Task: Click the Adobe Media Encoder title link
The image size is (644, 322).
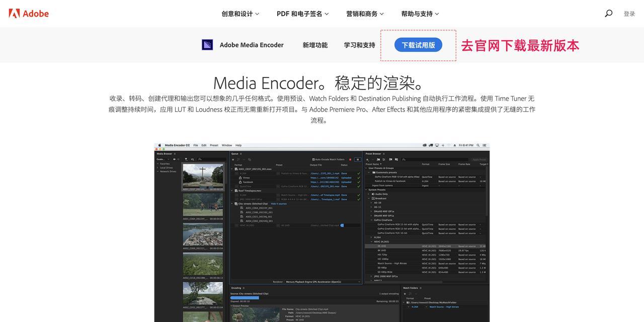Action: 252,45
